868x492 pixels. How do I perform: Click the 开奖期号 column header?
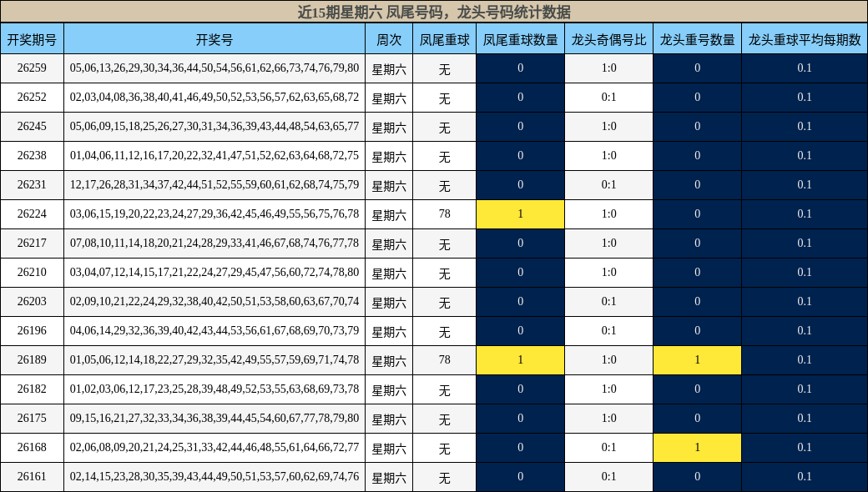(x=32, y=39)
